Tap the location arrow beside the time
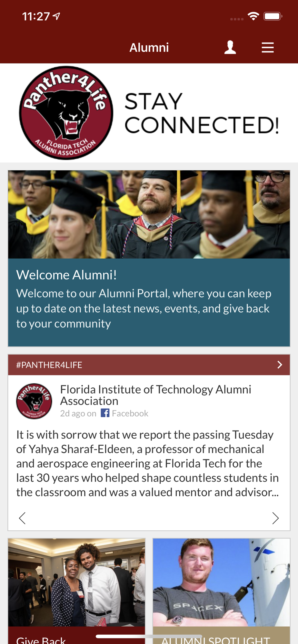Screen dimensions: 298x644 57,16
